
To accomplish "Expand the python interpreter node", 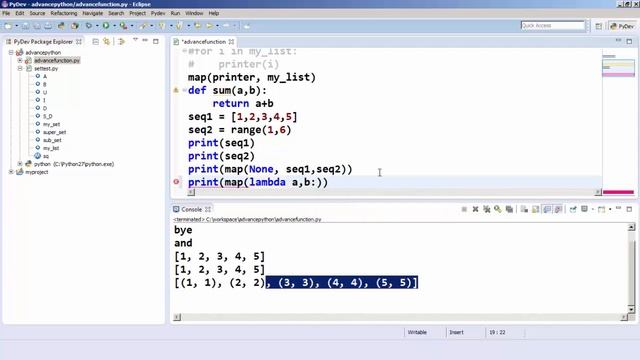I will tap(20, 164).
